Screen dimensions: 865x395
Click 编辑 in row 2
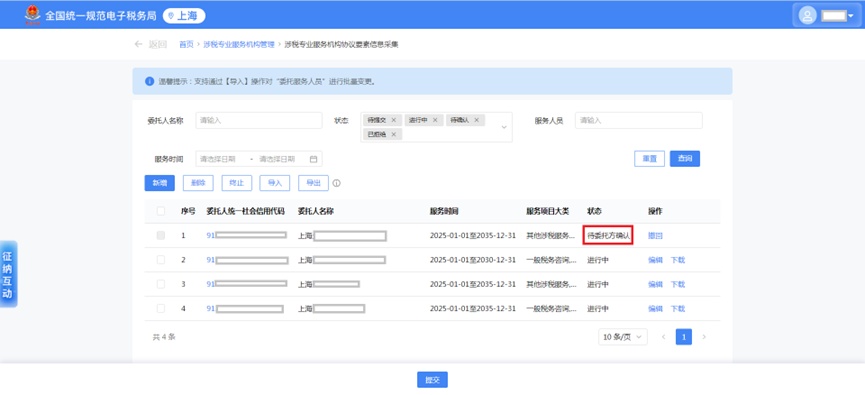coord(655,260)
